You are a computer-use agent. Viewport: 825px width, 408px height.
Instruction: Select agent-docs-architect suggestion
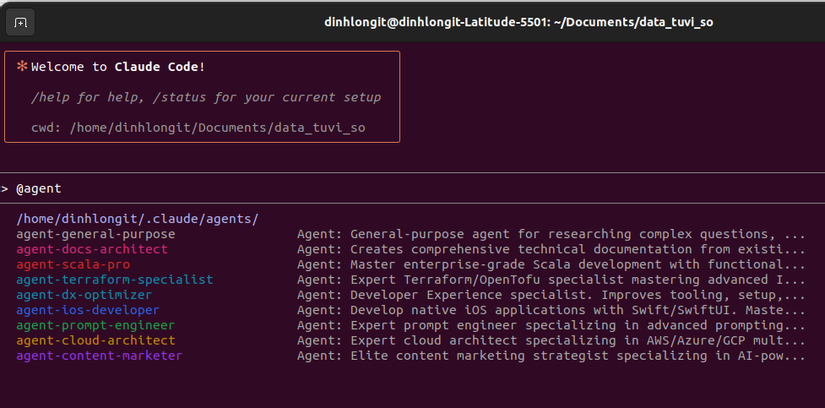point(92,249)
